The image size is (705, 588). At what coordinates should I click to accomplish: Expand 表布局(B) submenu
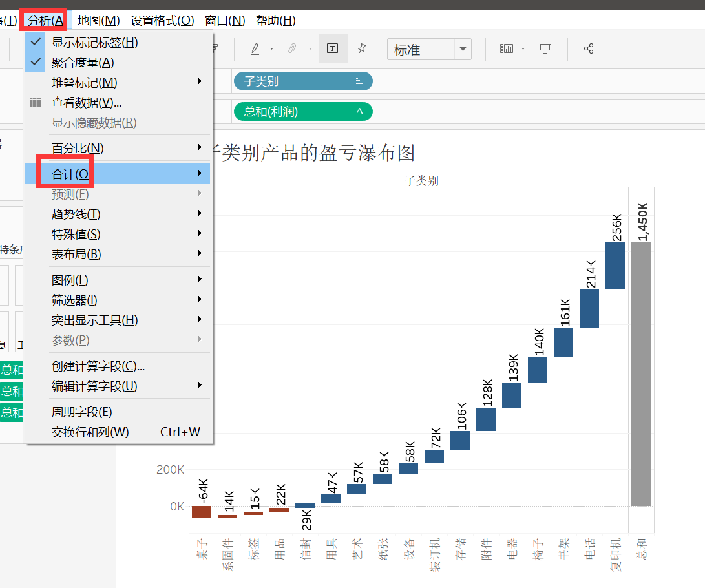118,254
